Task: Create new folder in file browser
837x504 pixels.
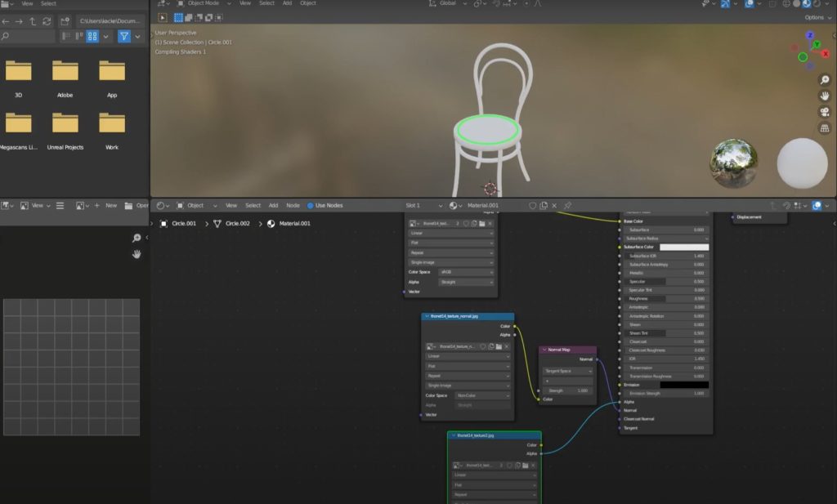Action: click(x=65, y=21)
